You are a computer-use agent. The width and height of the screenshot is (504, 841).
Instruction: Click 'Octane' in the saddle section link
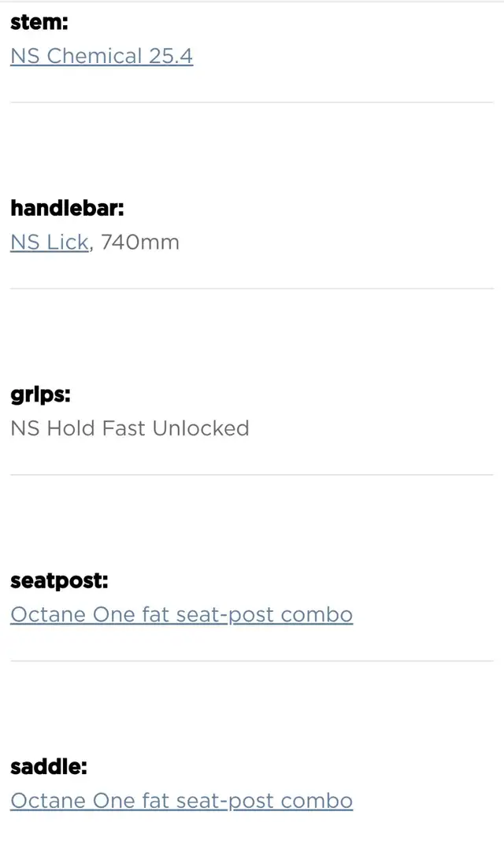pyautogui.click(x=48, y=801)
